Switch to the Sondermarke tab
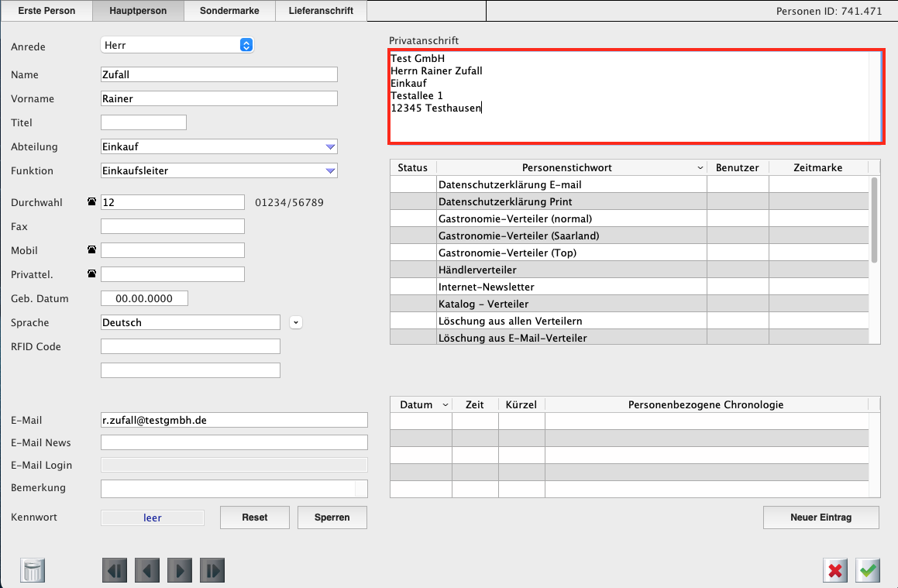Screen dimensions: 898x588 click(x=230, y=11)
